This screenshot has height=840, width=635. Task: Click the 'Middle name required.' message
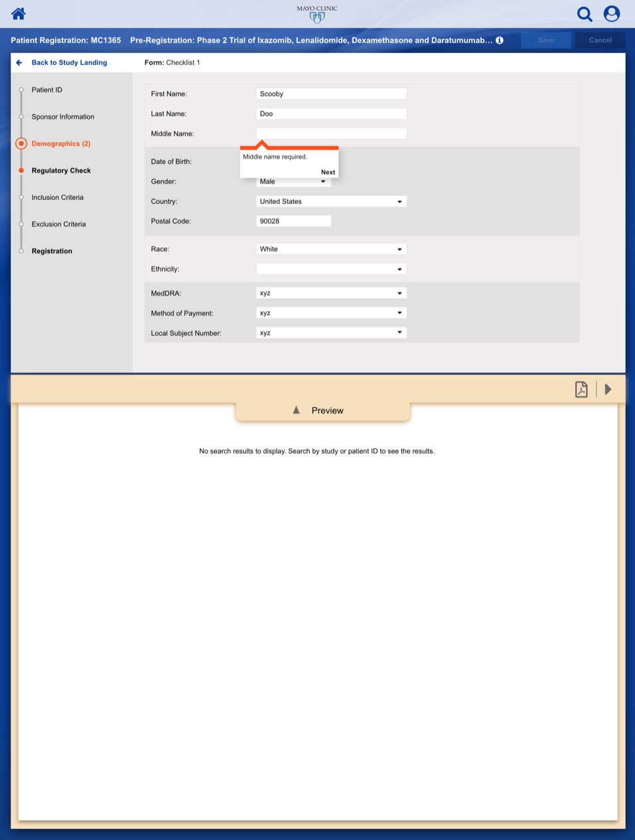pos(275,157)
